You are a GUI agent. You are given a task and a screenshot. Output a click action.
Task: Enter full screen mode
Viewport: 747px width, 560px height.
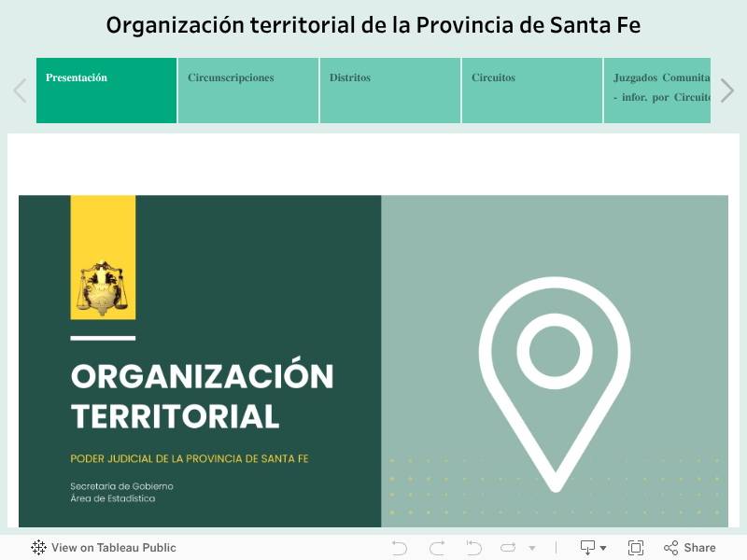coord(636,548)
